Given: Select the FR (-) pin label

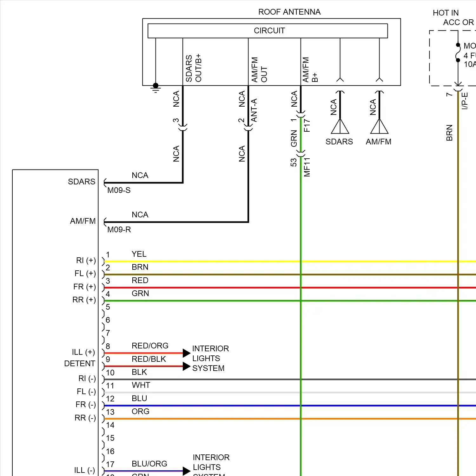Looking at the screenshot, I should 86,404.
